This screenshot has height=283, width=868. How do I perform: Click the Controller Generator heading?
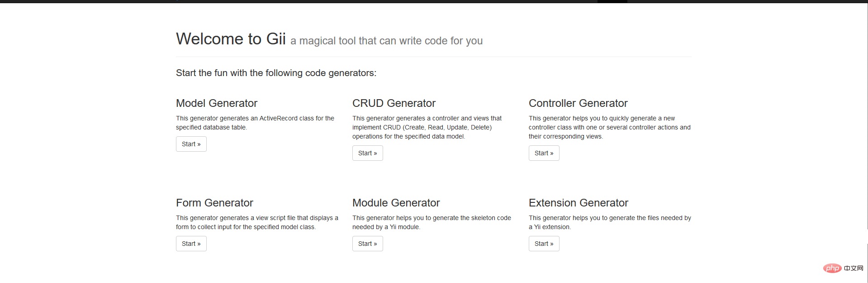578,103
